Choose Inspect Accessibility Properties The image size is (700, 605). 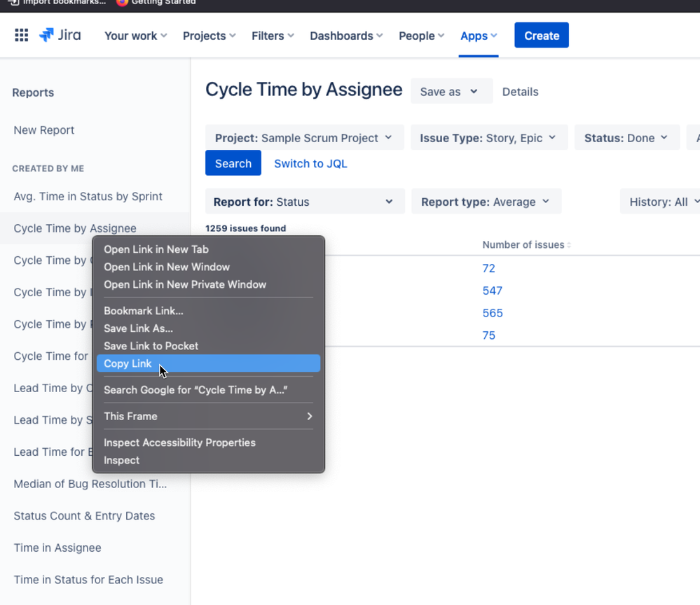point(208,443)
